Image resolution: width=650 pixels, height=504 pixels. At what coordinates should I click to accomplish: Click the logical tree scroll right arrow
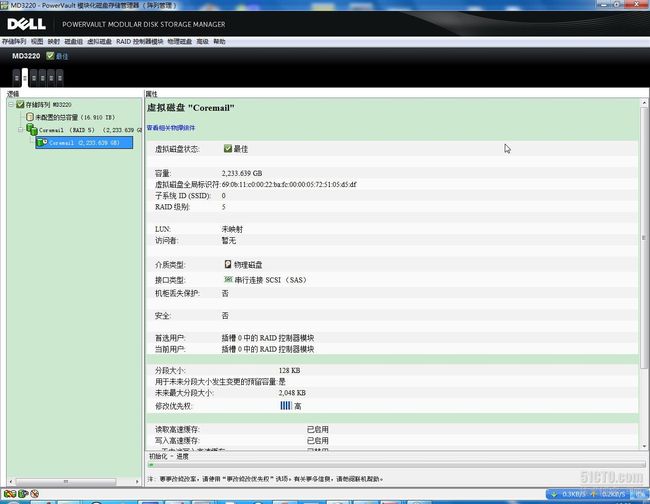coord(137,482)
